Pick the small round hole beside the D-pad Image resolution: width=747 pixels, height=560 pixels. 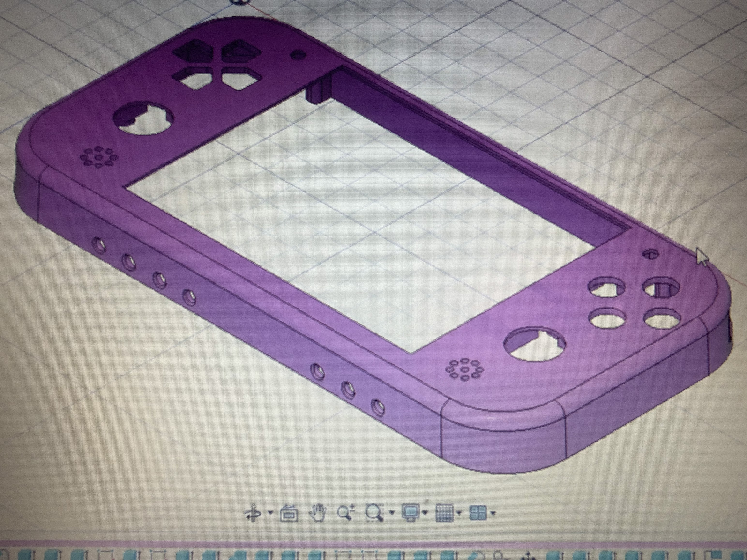coord(299,55)
